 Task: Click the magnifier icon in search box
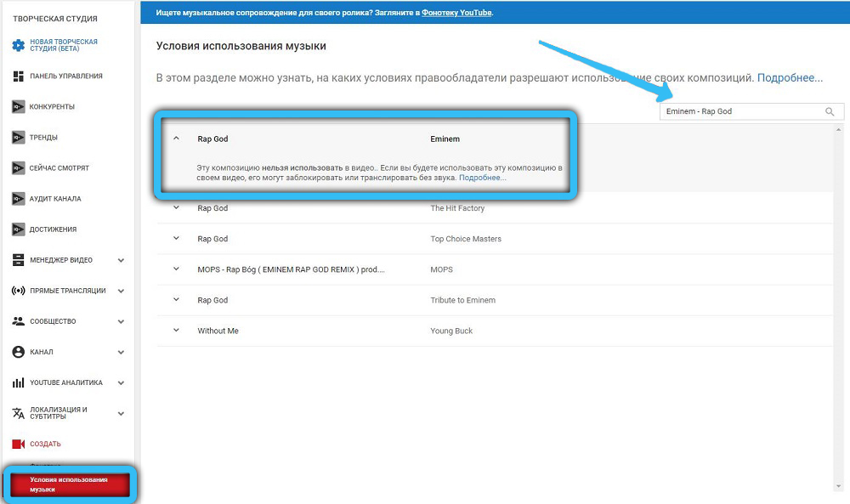pos(830,111)
